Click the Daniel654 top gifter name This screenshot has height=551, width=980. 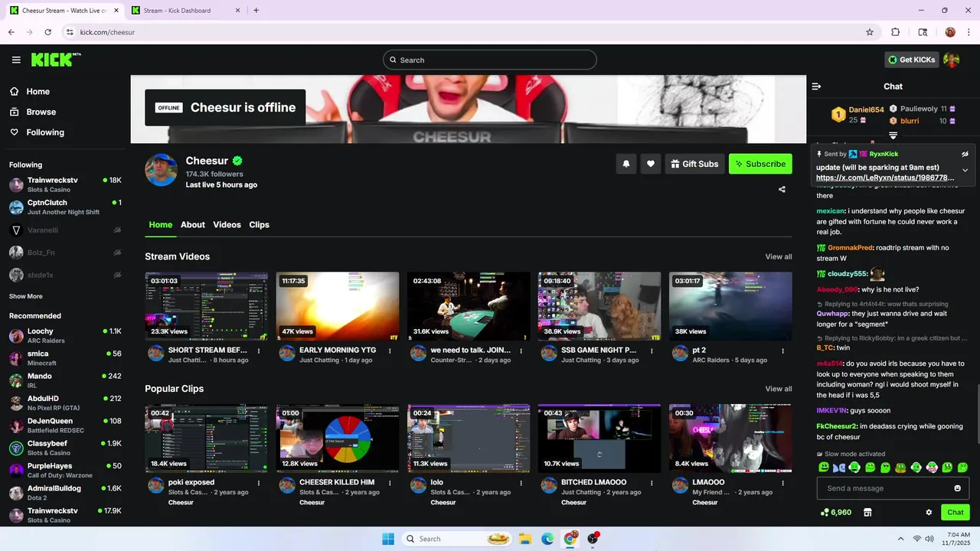(867, 110)
